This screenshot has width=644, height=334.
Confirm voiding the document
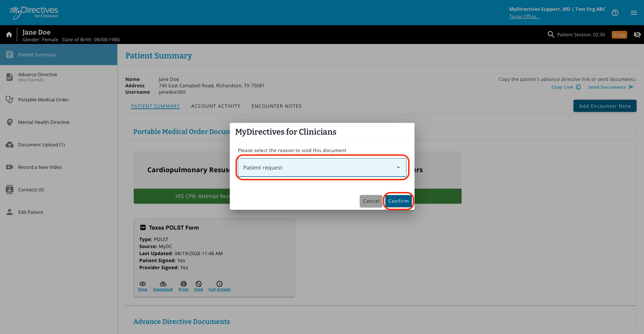(x=398, y=201)
